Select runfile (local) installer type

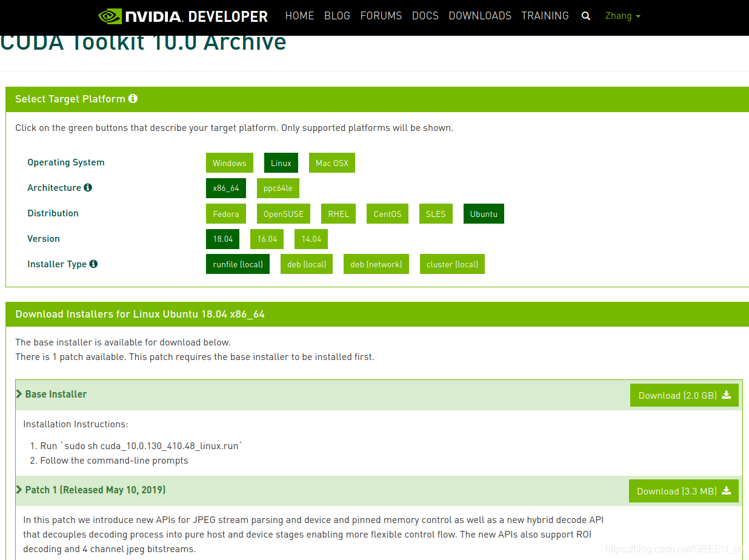point(238,264)
